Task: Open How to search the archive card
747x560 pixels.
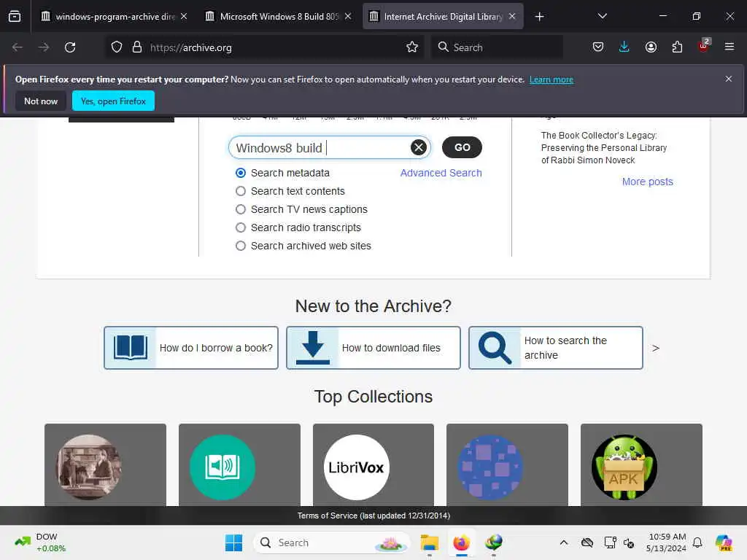Action: (555, 348)
